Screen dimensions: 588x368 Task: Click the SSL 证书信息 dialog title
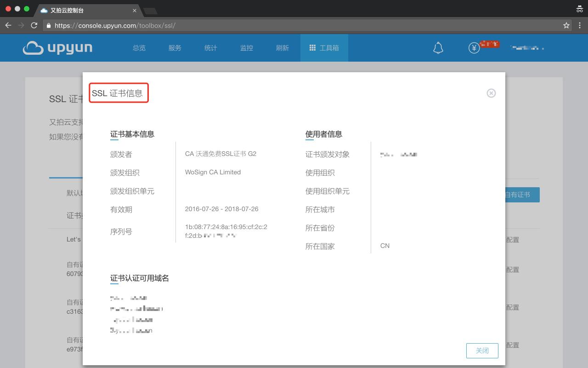117,93
